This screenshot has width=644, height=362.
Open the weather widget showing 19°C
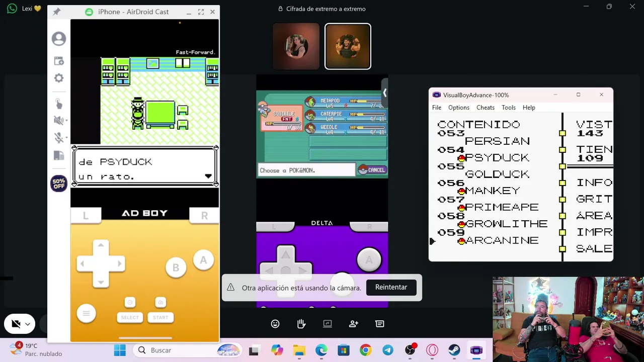coord(36,350)
